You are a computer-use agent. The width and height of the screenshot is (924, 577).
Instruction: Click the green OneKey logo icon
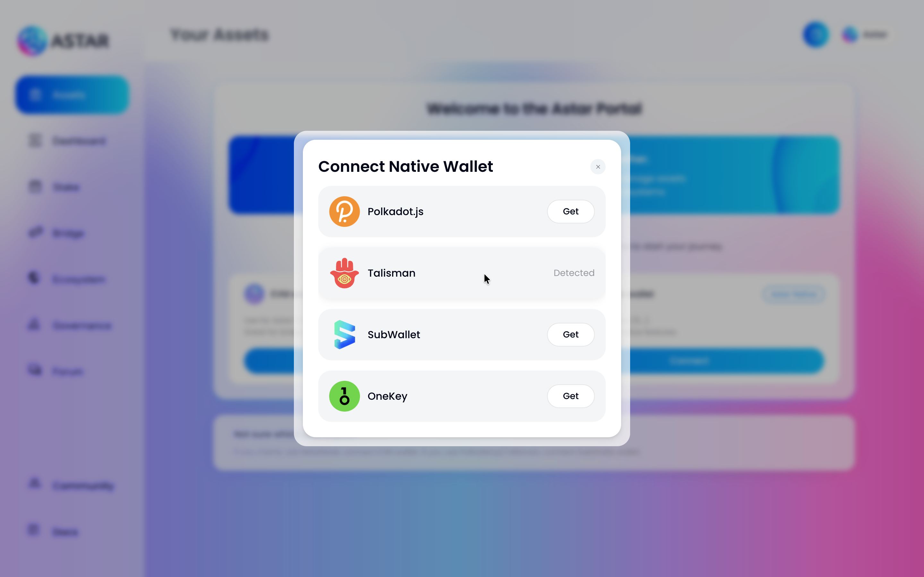point(344,396)
